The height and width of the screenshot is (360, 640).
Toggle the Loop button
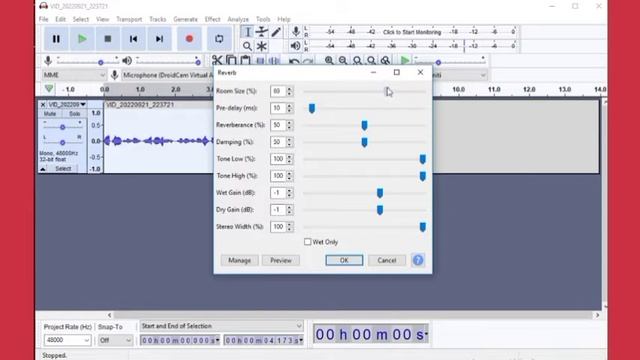219,39
